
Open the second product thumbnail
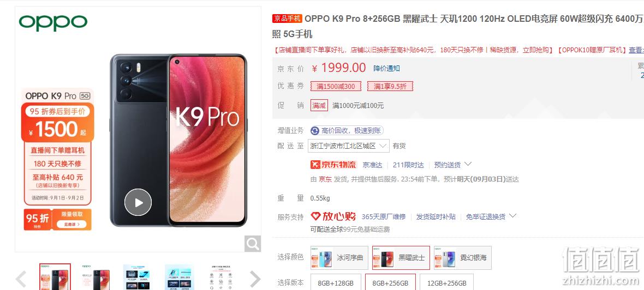[97, 277]
